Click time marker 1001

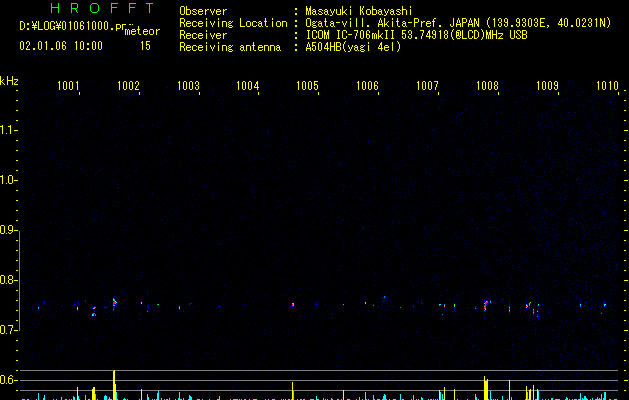pos(68,85)
